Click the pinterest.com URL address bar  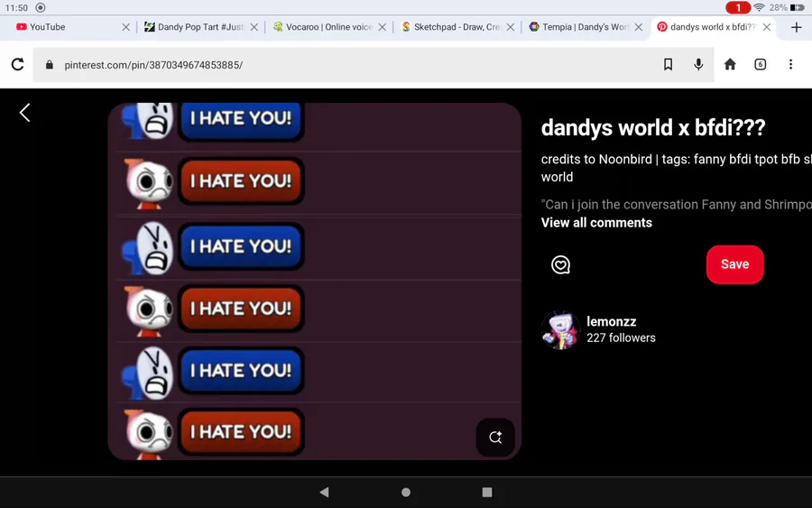click(373, 65)
